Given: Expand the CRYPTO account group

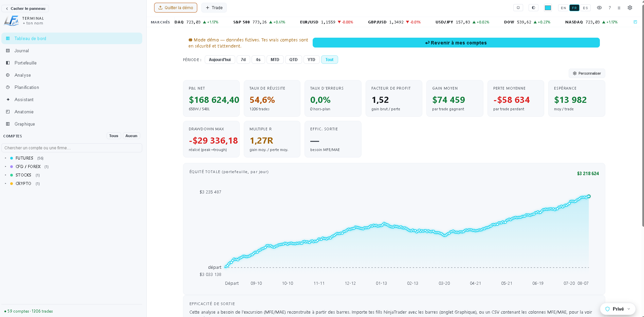Looking at the screenshot, I should (5, 184).
